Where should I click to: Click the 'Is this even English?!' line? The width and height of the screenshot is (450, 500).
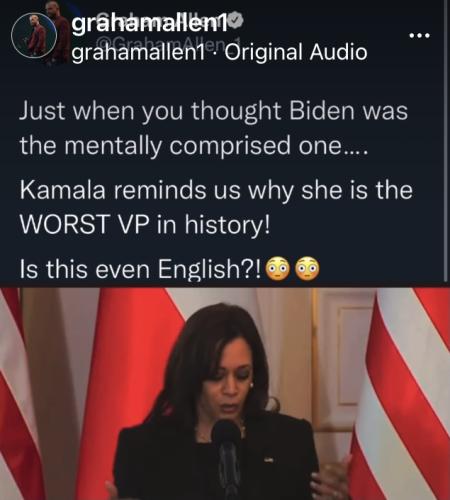pos(141,269)
